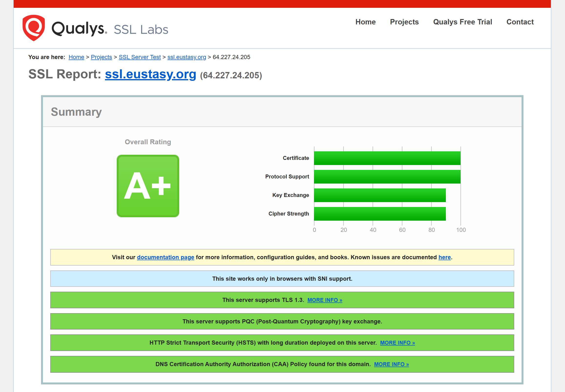Follow the SSL Server Test breadcrumb link
This screenshot has height=392, width=565.
coord(139,57)
